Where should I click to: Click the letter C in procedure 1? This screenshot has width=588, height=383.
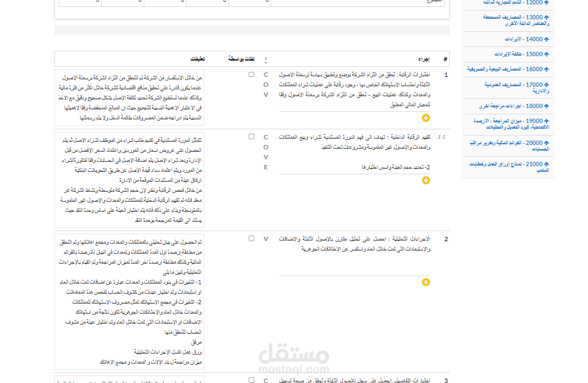tap(266, 74)
